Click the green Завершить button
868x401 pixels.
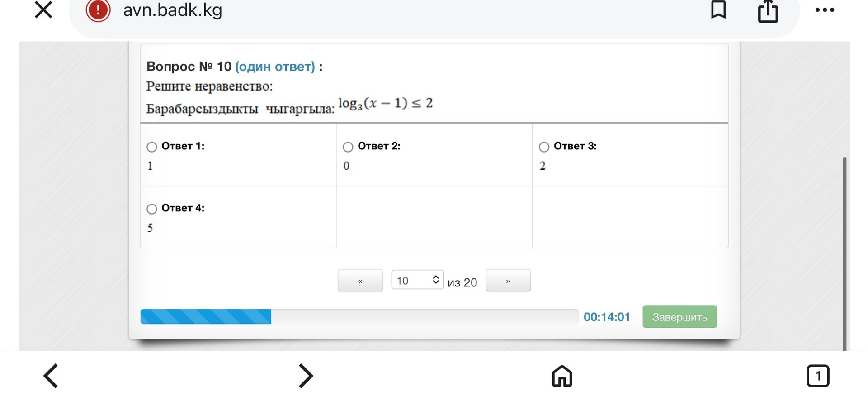tap(679, 317)
